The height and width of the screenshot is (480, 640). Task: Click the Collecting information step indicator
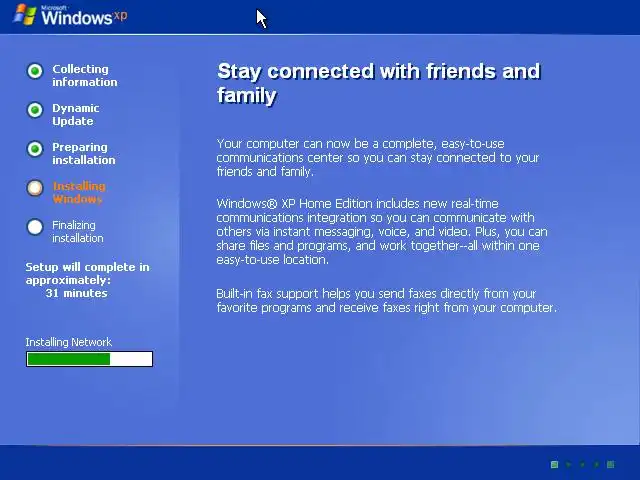35,71
